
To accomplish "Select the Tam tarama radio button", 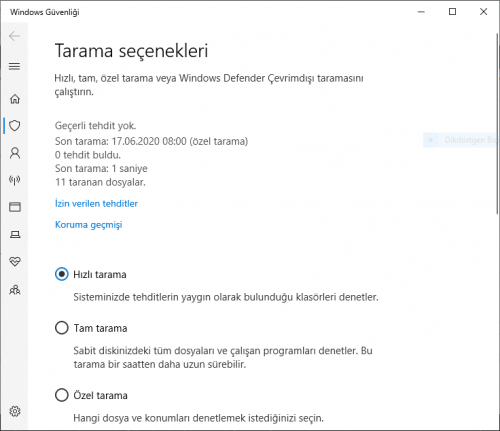I will click(62, 328).
